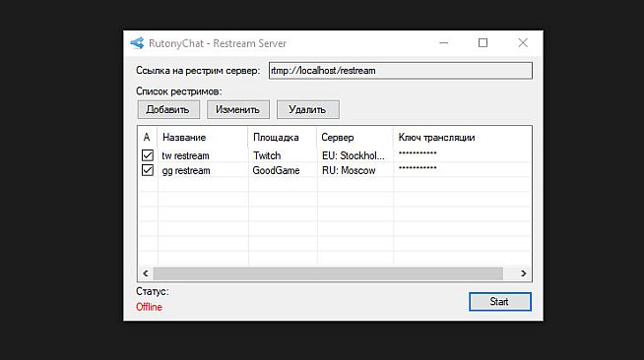Click the RutonyChat app icon in title bar

pyautogui.click(x=137, y=43)
